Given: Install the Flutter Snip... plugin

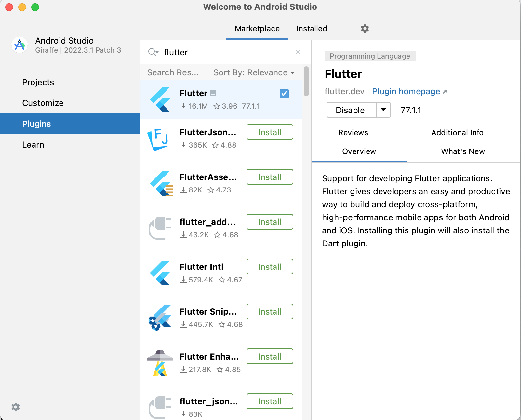Looking at the screenshot, I should tap(270, 311).
